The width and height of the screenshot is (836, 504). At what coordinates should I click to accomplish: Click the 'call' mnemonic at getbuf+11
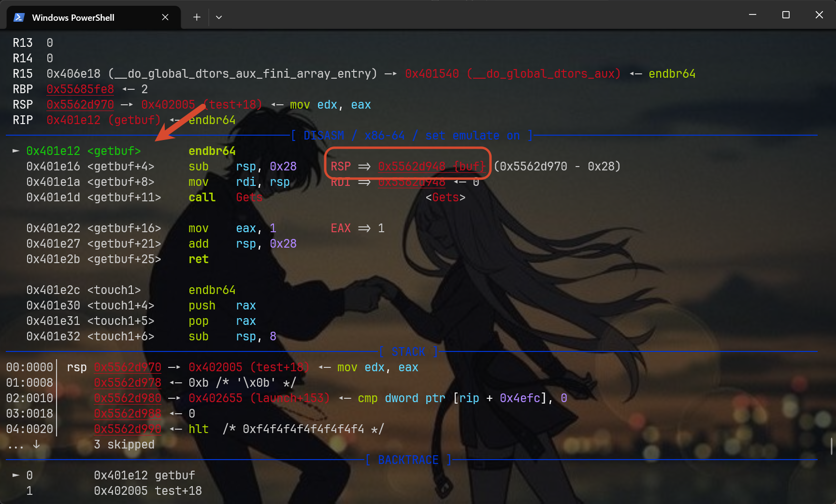pyautogui.click(x=202, y=197)
